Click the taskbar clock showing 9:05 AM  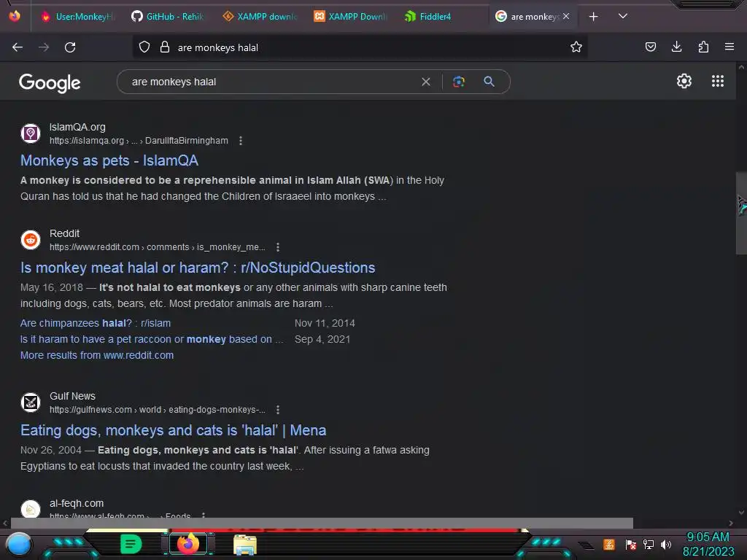click(708, 537)
